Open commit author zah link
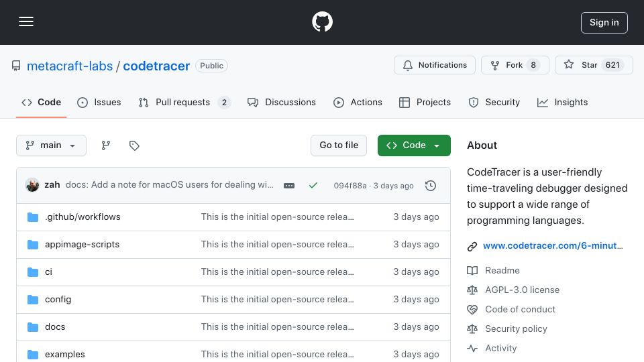This screenshot has width=644, height=362. [x=52, y=185]
